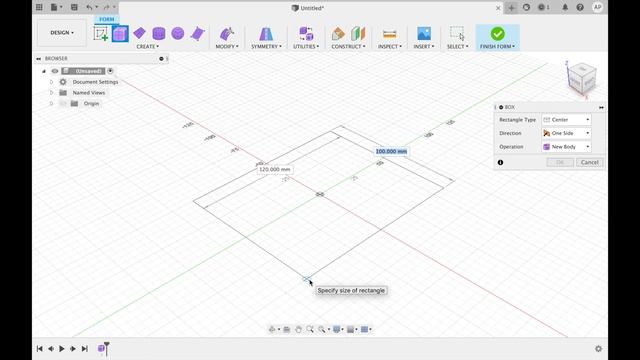This screenshot has height=360, width=640.
Task: Open the UTILITIES menu
Action: [x=306, y=47]
